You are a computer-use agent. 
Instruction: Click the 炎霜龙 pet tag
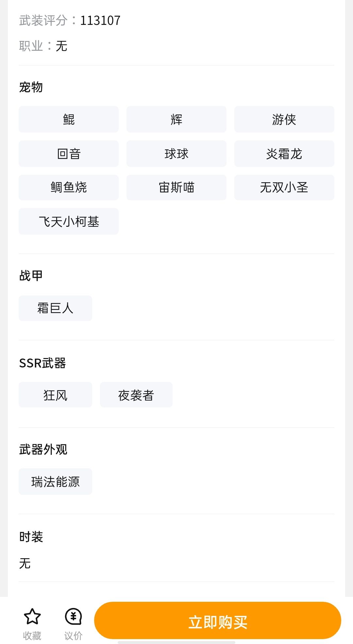[284, 154]
